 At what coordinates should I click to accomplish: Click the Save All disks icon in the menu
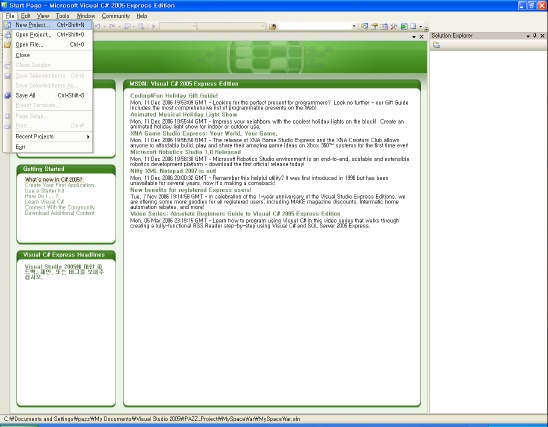[8, 95]
